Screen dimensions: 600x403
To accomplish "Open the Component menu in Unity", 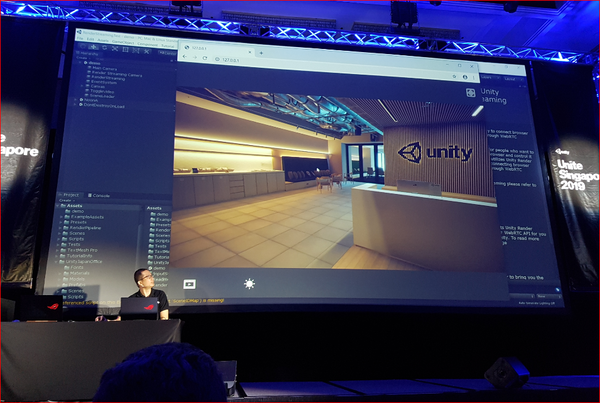I will click(147, 44).
